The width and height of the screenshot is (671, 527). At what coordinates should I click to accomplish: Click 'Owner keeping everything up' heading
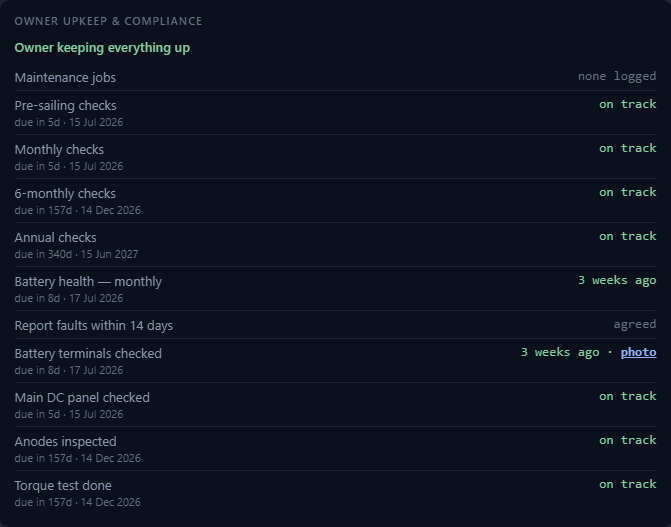pyautogui.click(x=102, y=48)
